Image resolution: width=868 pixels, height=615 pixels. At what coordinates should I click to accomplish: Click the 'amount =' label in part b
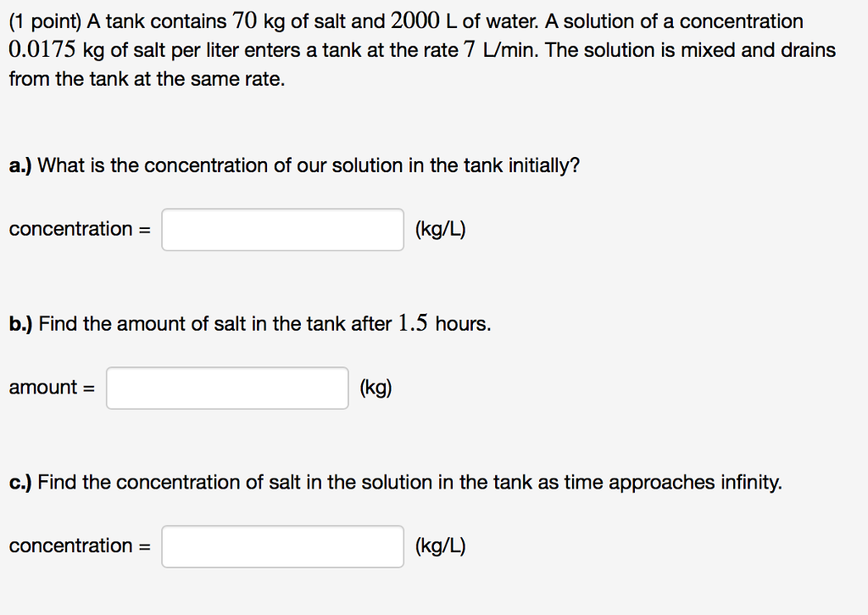coord(52,387)
